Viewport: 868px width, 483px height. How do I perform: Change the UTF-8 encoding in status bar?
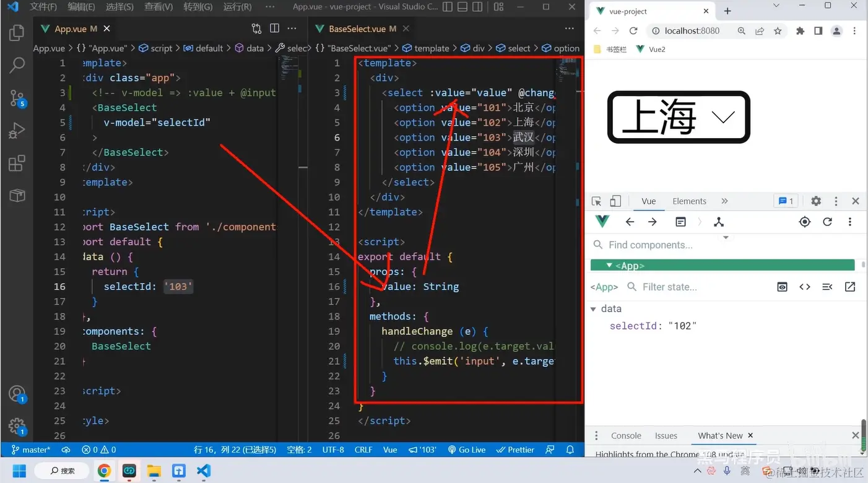tap(333, 450)
